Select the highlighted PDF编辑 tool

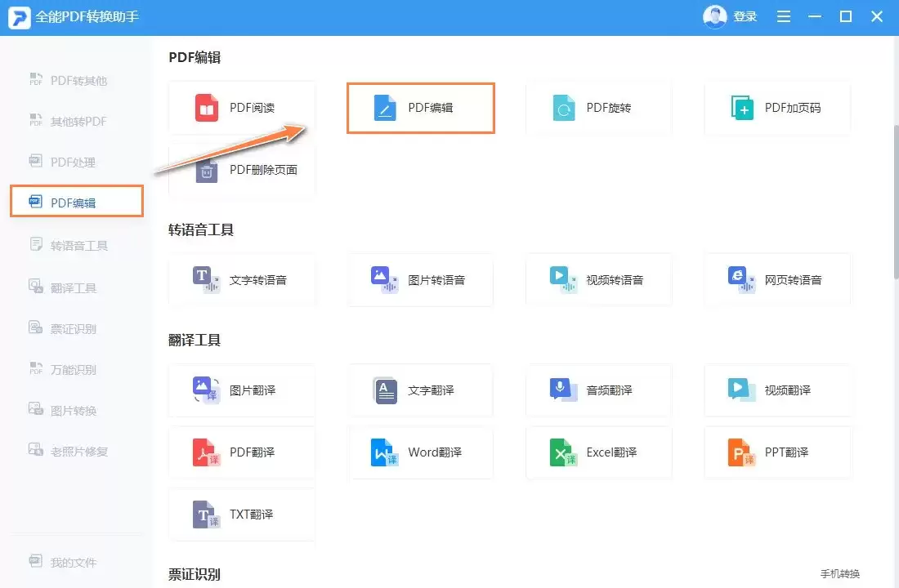420,107
